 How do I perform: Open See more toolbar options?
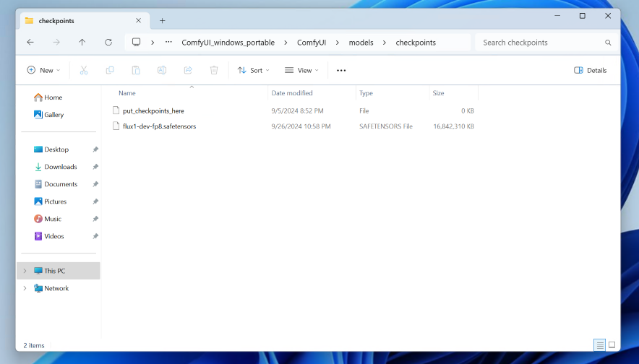click(341, 71)
